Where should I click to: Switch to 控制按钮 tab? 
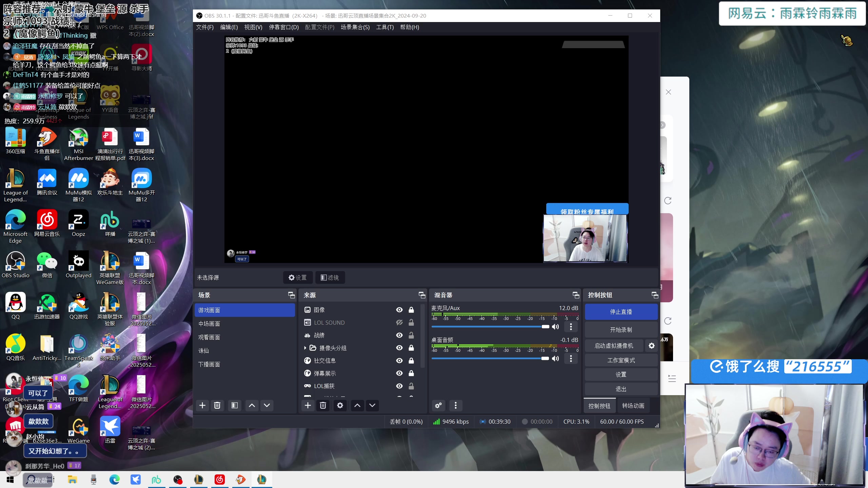[599, 406]
